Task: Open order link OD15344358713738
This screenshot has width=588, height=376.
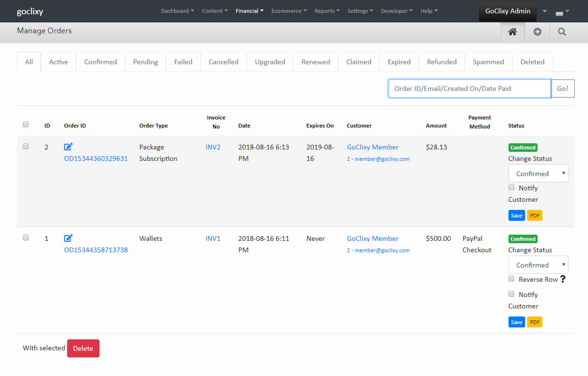Action: [x=96, y=250]
